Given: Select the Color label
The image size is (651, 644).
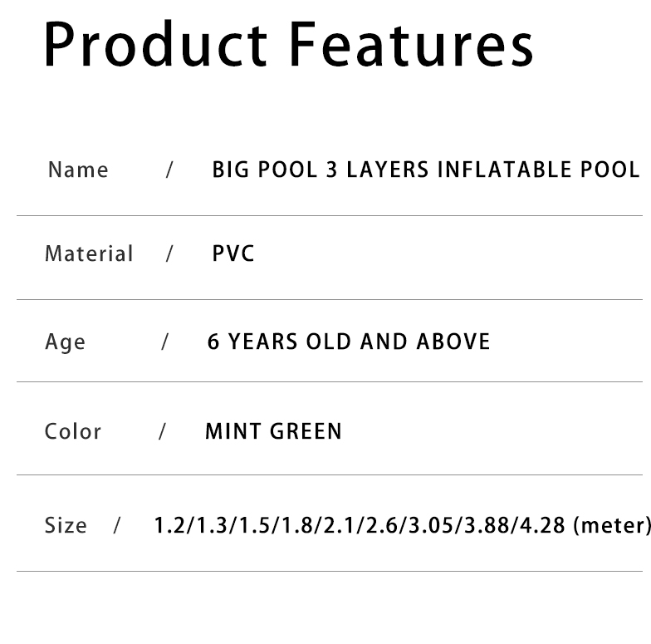Looking at the screenshot, I should tap(73, 431).
